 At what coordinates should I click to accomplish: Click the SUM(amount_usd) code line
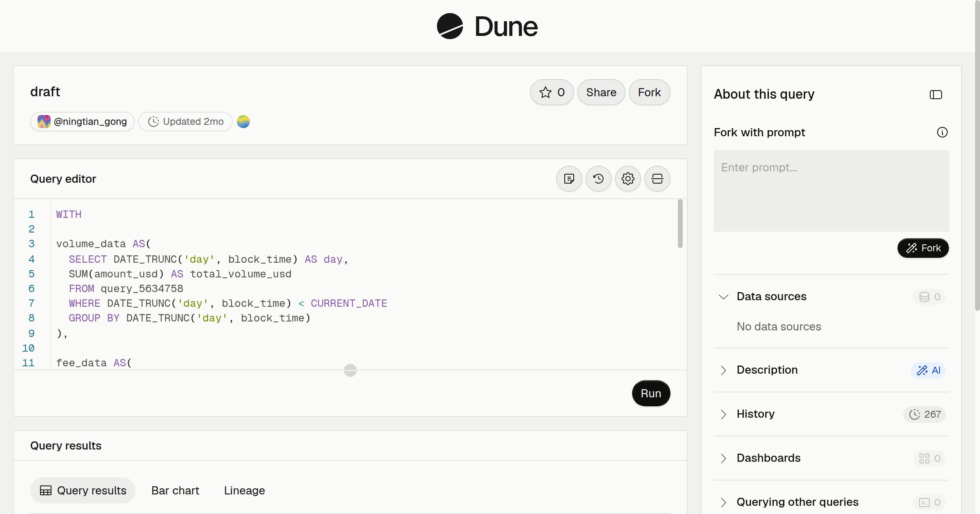click(x=180, y=274)
